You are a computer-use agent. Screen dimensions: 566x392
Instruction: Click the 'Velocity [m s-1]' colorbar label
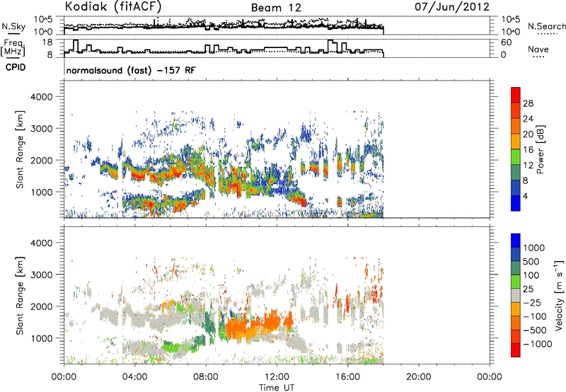(x=559, y=295)
